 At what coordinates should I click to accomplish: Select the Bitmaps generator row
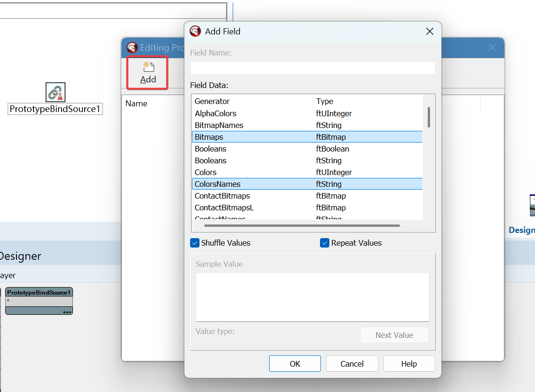pos(307,137)
